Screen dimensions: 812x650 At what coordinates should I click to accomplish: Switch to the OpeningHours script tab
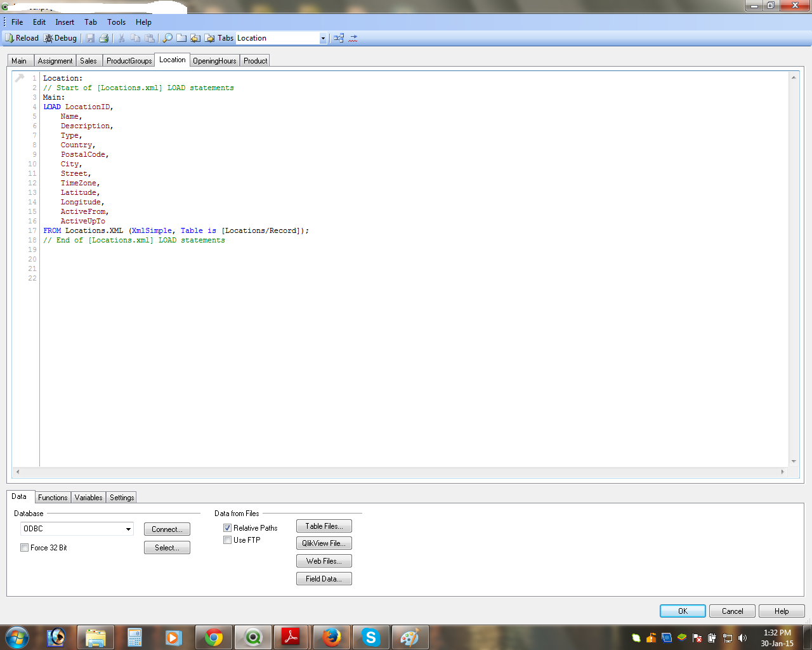(214, 61)
